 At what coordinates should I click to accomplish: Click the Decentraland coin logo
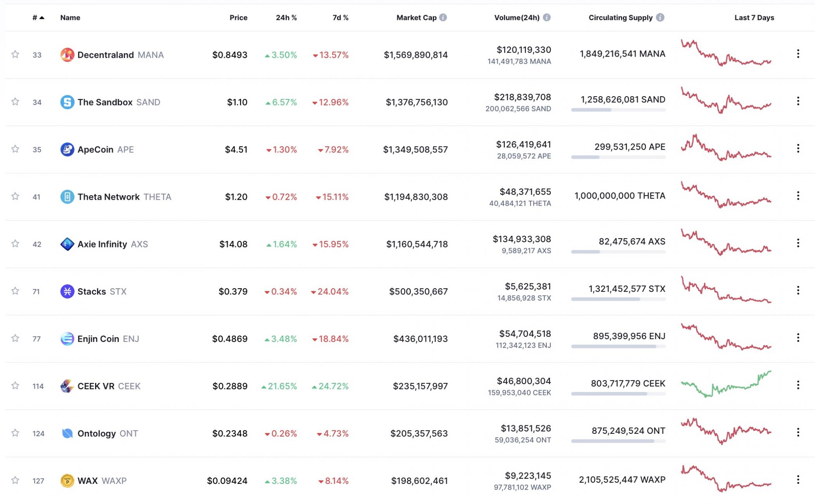67,55
